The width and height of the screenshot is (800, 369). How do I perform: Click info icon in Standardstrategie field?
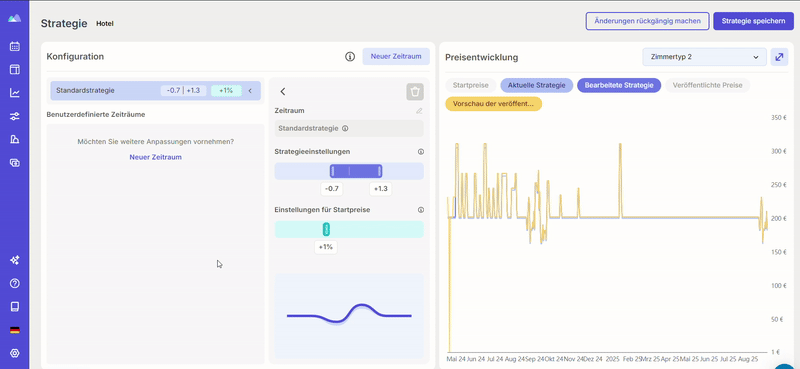point(345,129)
